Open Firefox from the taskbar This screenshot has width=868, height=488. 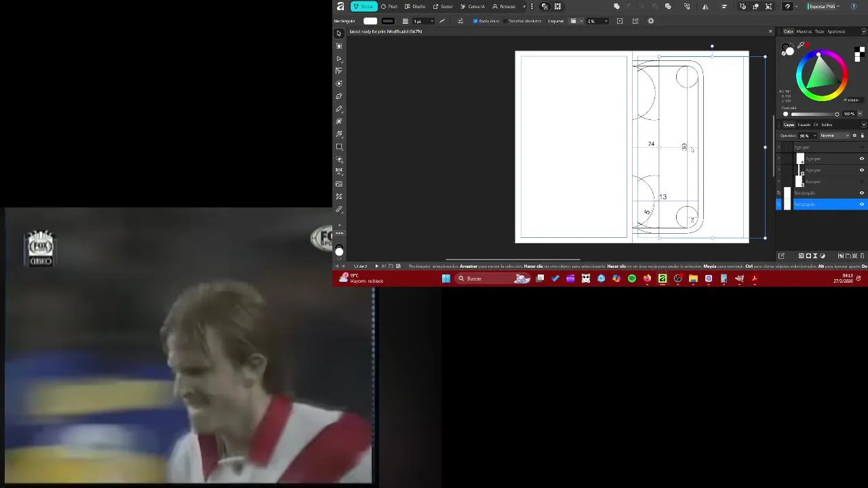tap(647, 279)
